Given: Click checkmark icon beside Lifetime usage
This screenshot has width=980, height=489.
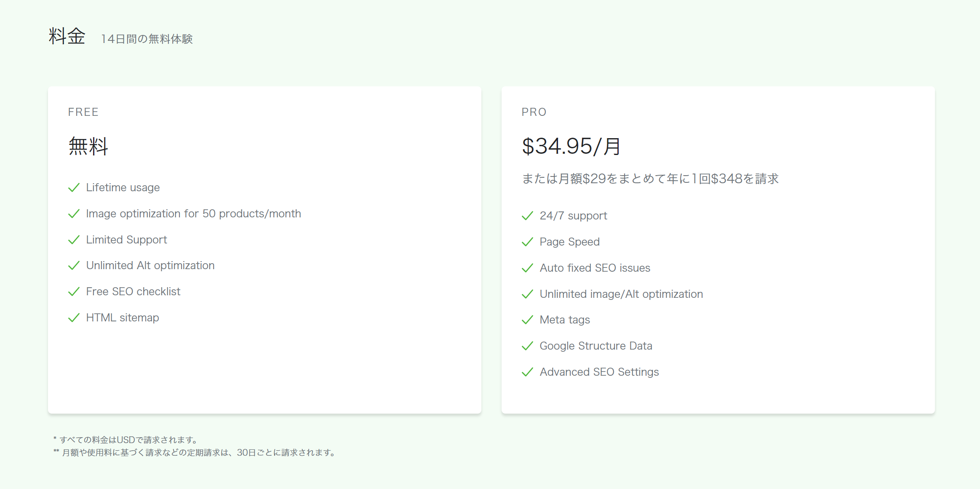Looking at the screenshot, I should (74, 188).
